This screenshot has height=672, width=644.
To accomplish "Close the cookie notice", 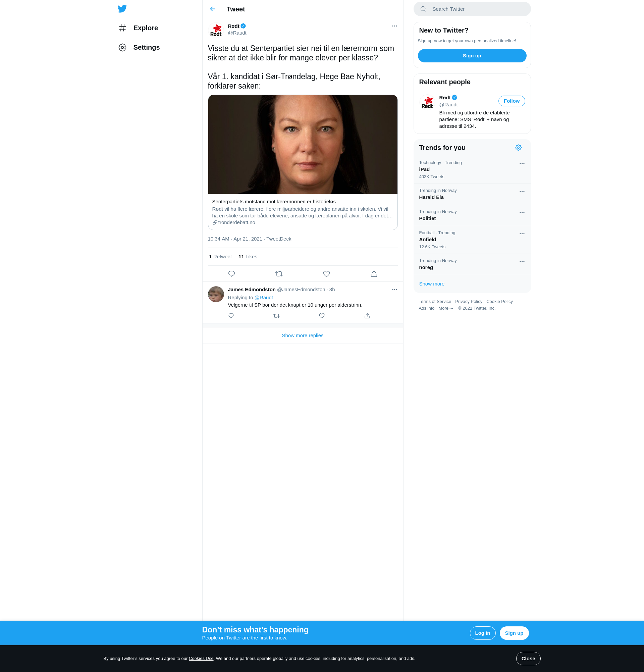I will [x=528, y=659].
